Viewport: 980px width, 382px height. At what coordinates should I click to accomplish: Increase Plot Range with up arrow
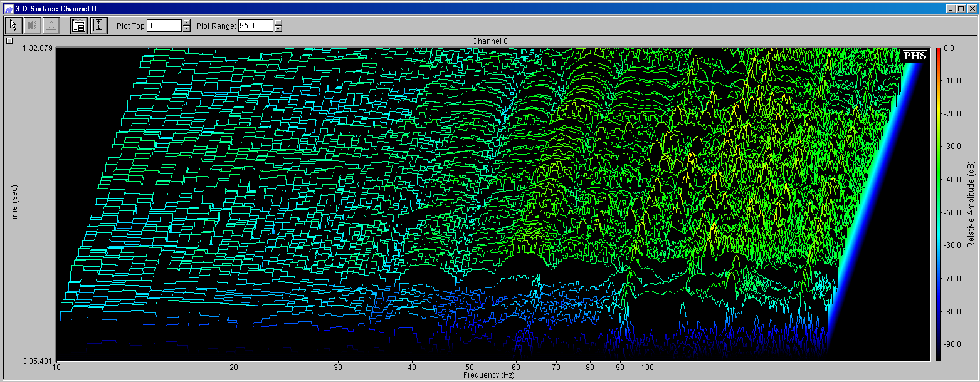coord(278,23)
